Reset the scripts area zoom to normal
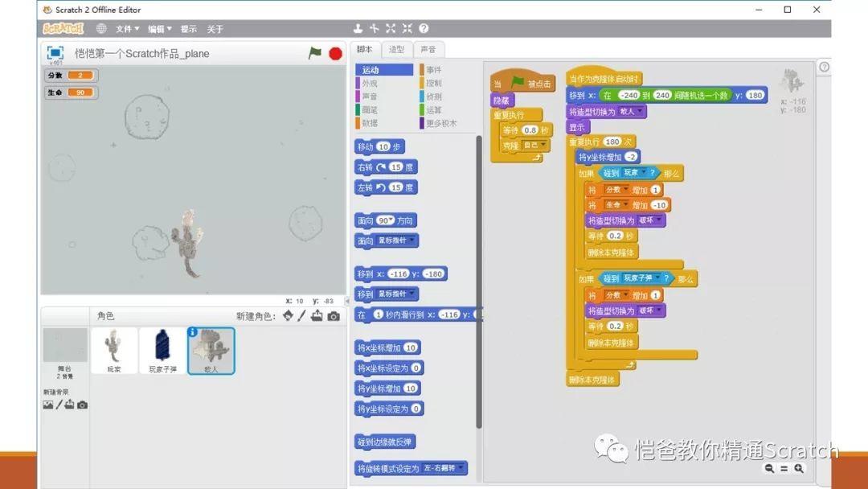 [784, 469]
